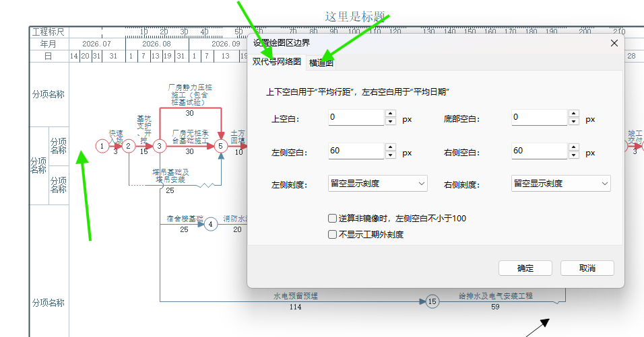Enable 不显示工期外刻度 checkbox

(x=332, y=235)
